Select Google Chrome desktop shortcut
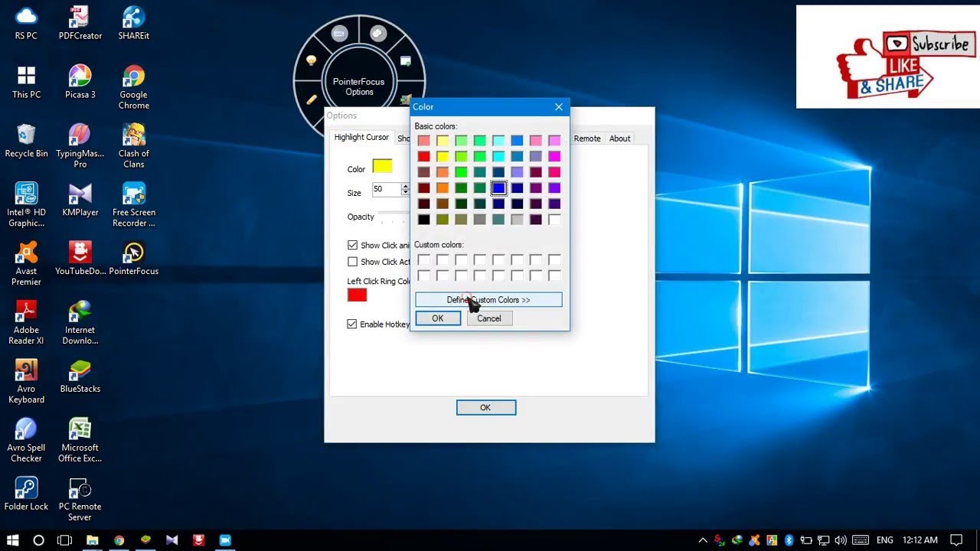 [133, 87]
